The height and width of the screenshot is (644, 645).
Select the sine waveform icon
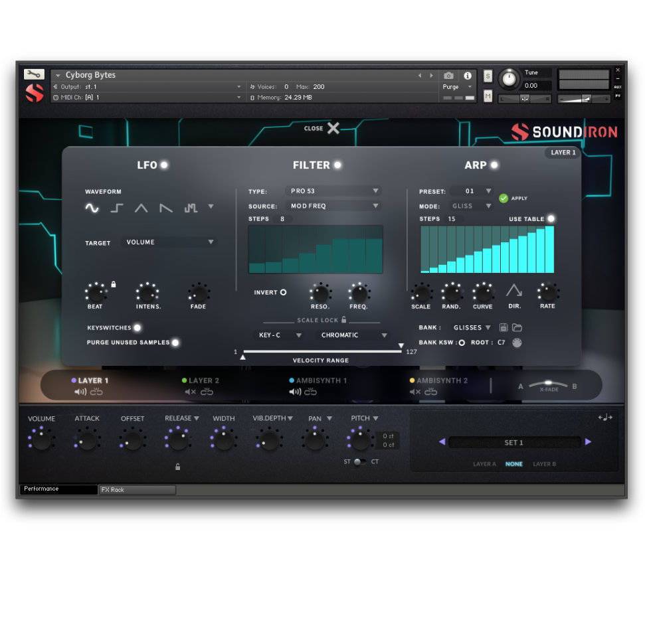pos(92,208)
